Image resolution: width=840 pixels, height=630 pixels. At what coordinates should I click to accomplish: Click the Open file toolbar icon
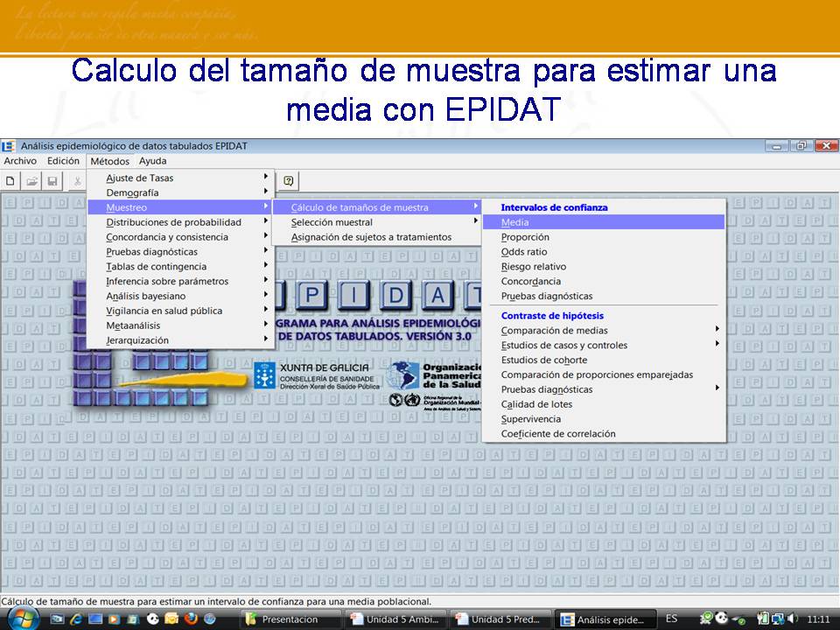coord(32,181)
